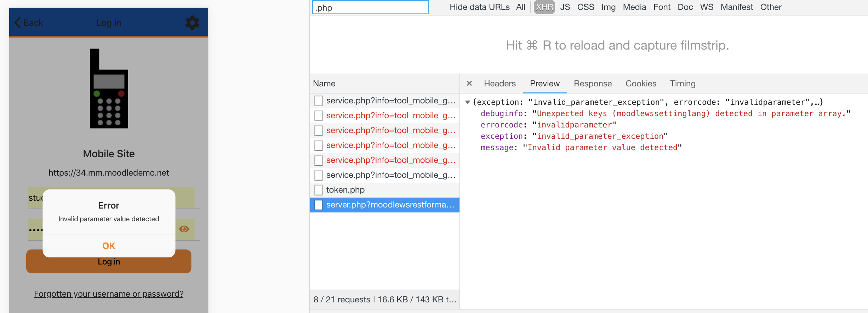Select the service.php row just above token.php
This screenshot has width=868, height=313.
coord(385,175)
